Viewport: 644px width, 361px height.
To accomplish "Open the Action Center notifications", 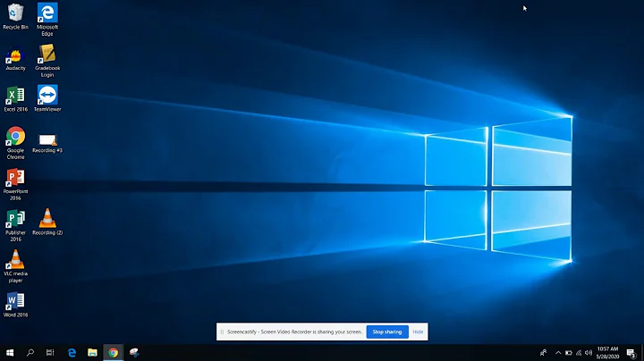I will (x=631, y=352).
